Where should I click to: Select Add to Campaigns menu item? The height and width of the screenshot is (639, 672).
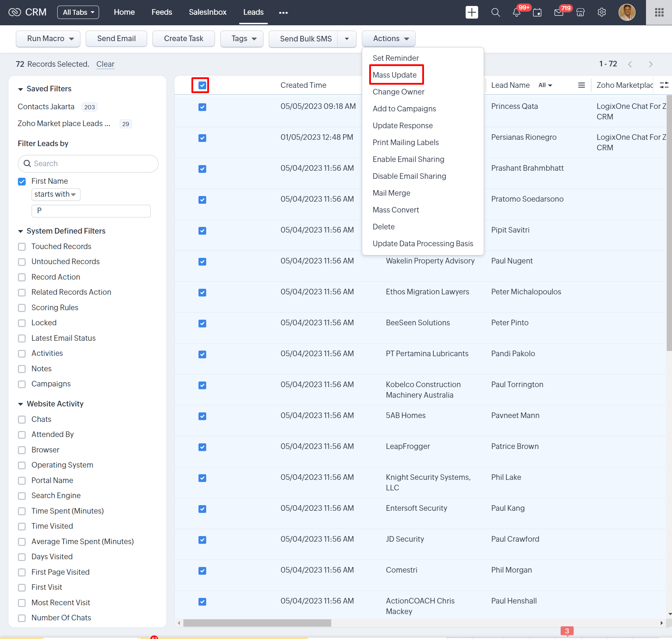tap(404, 109)
